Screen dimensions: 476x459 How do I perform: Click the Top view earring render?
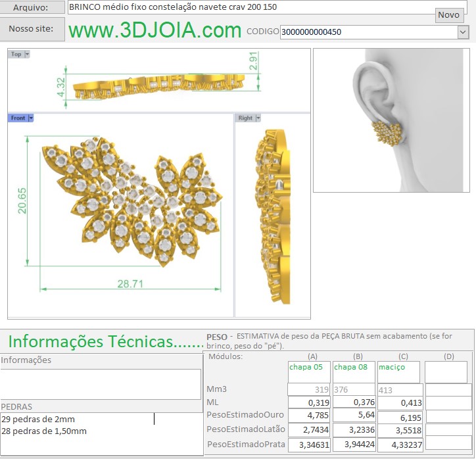coord(158,84)
